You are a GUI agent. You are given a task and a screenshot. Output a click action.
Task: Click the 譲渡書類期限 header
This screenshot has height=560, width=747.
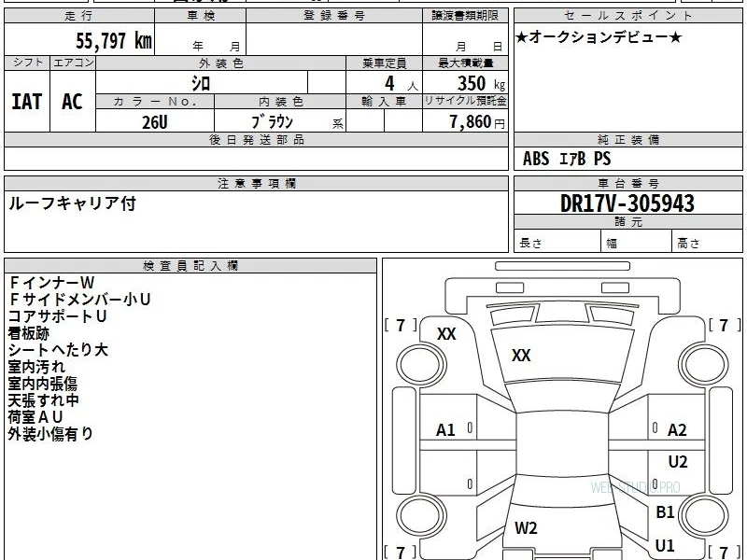[x=465, y=16]
